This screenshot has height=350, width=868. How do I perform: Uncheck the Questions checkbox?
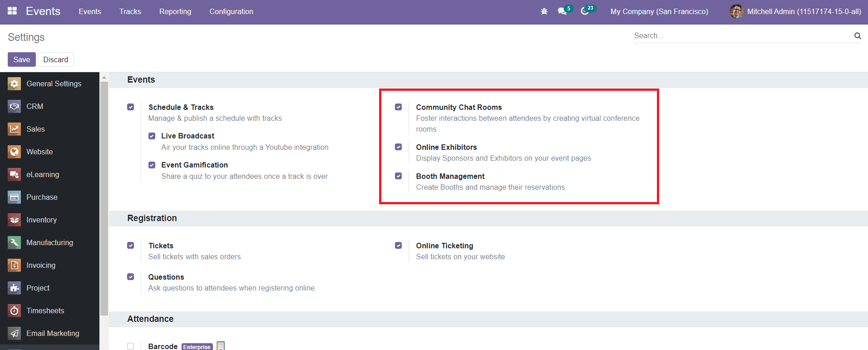(131, 277)
